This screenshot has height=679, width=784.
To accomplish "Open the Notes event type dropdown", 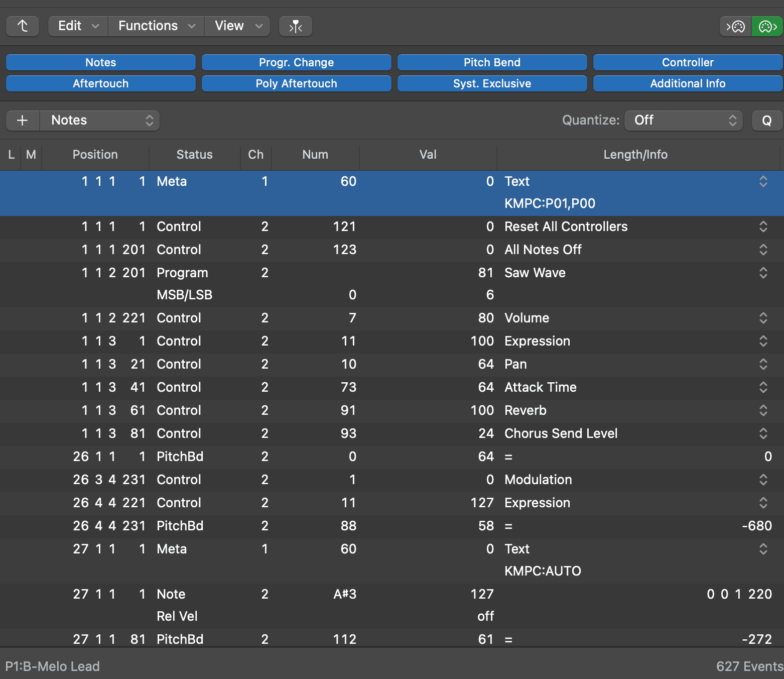I will [100, 121].
